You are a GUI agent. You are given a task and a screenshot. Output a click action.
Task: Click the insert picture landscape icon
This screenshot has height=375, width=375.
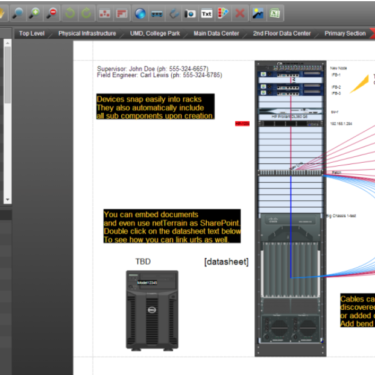(258, 13)
